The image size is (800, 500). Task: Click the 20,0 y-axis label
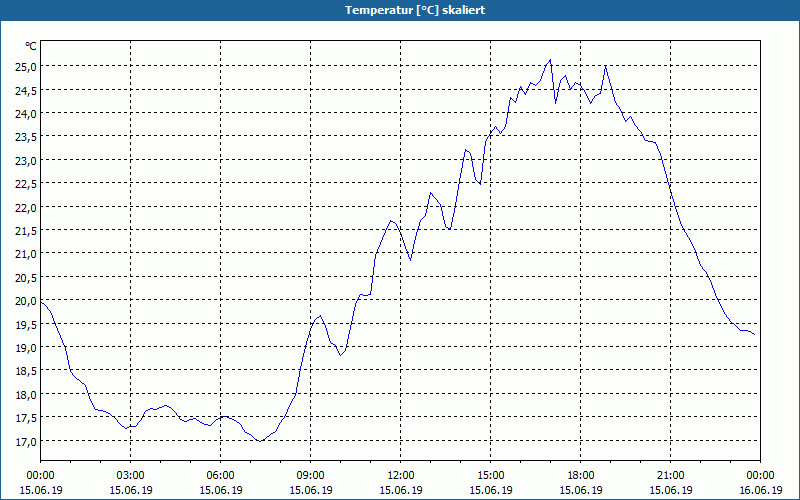pyautogui.click(x=26, y=301)
